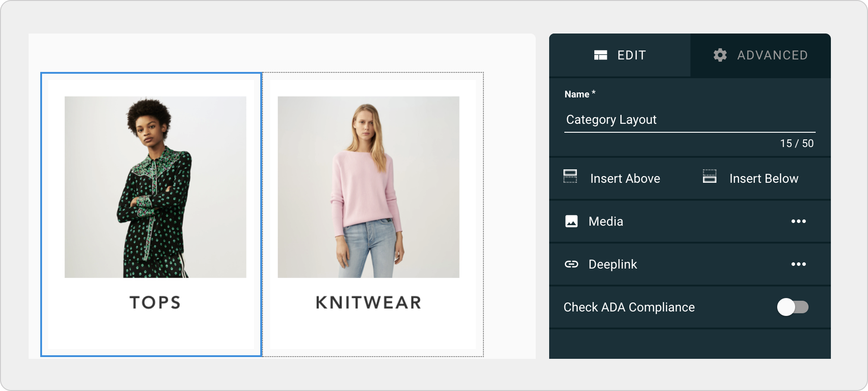Select the Tops category model photo
The height and width of the screenshot is (391, 868).
pos(156,187)
